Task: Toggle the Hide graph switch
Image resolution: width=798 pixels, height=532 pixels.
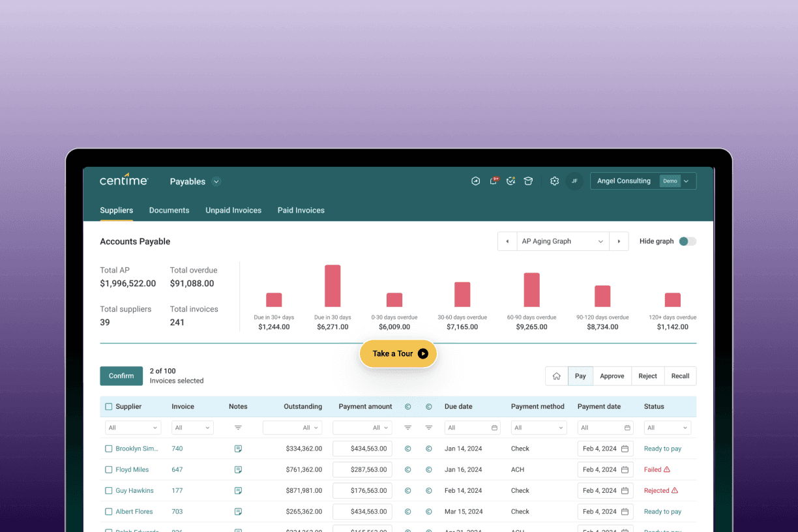Action: [687, 241]
